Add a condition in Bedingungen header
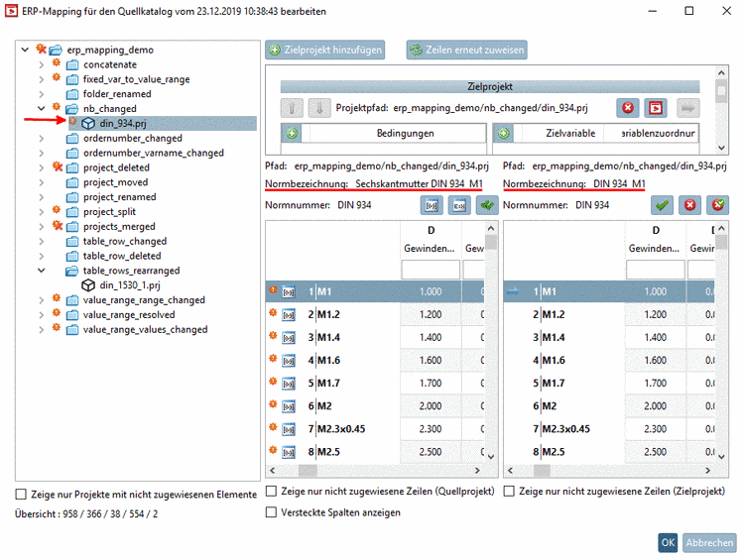 292,133
